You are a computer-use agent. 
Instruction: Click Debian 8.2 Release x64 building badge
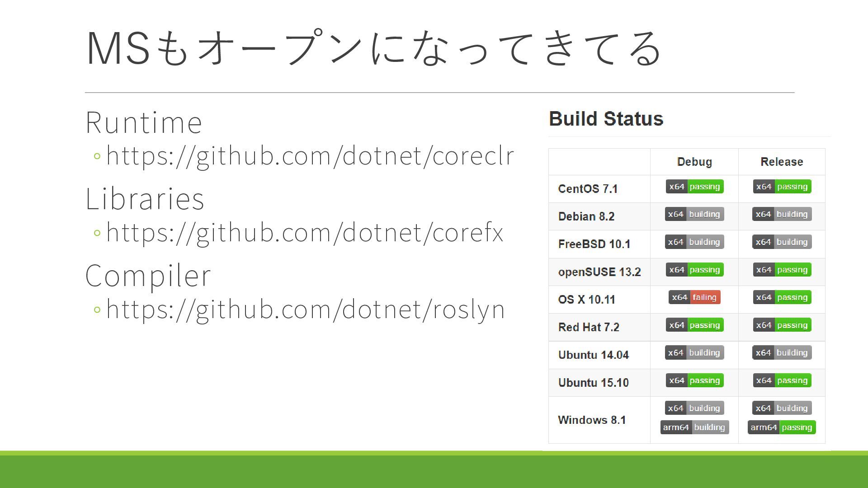coord(782,214)
